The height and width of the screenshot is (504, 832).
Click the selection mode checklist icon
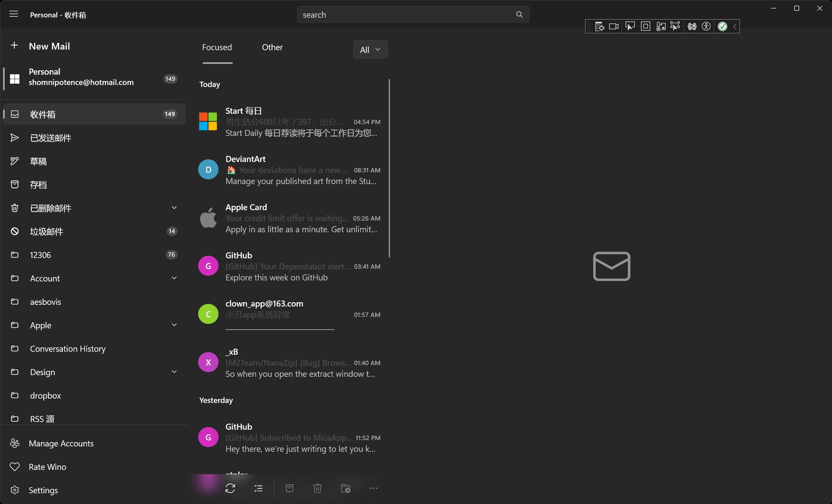(258, 488)
